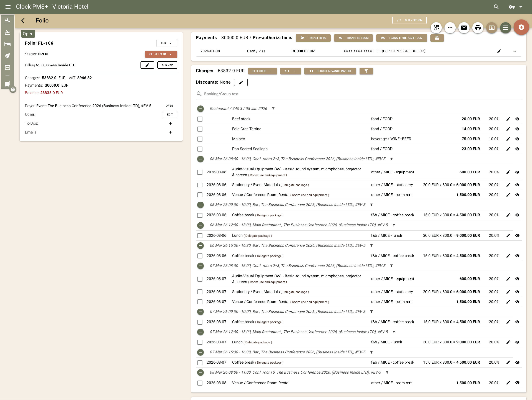Click the red add plus button
Viewport: 532px width, 400px height.
[521, 27]
